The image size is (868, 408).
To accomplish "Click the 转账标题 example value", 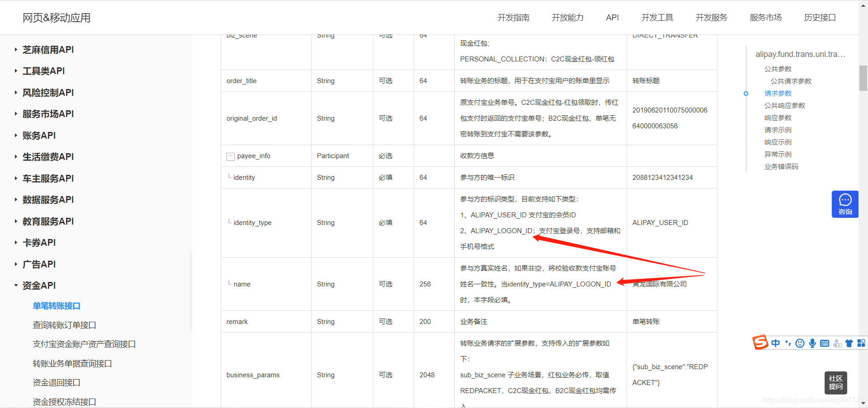I will point(646,81).
